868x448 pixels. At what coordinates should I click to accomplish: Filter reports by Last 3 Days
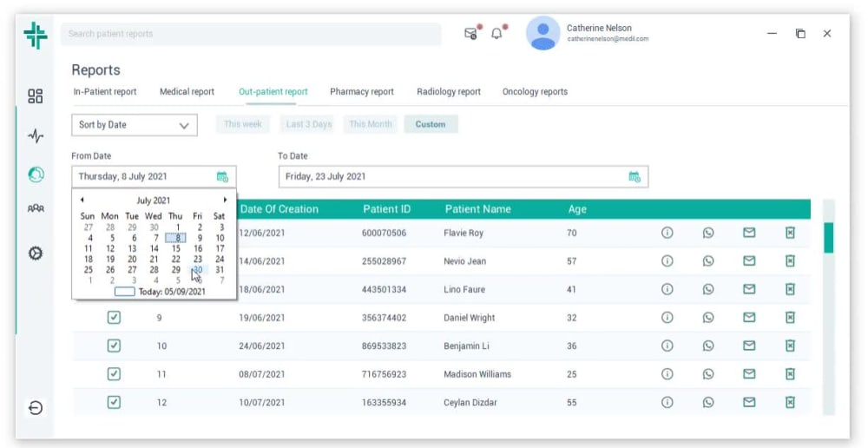coord(309,124)
